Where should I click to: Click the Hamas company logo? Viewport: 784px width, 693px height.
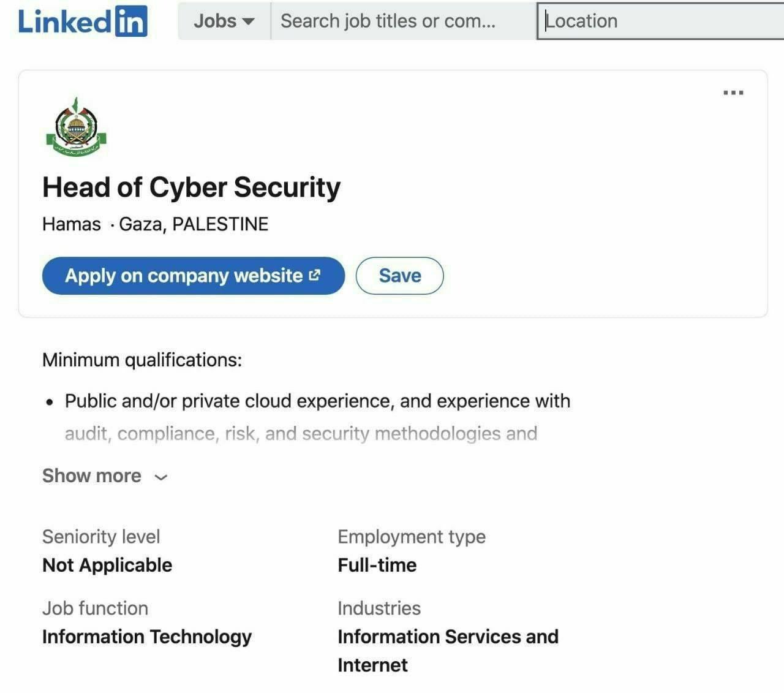76,127
